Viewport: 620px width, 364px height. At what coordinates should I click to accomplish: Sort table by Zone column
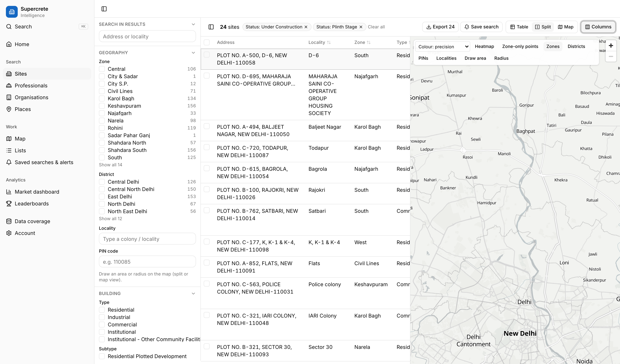click(x=362, y=42)
